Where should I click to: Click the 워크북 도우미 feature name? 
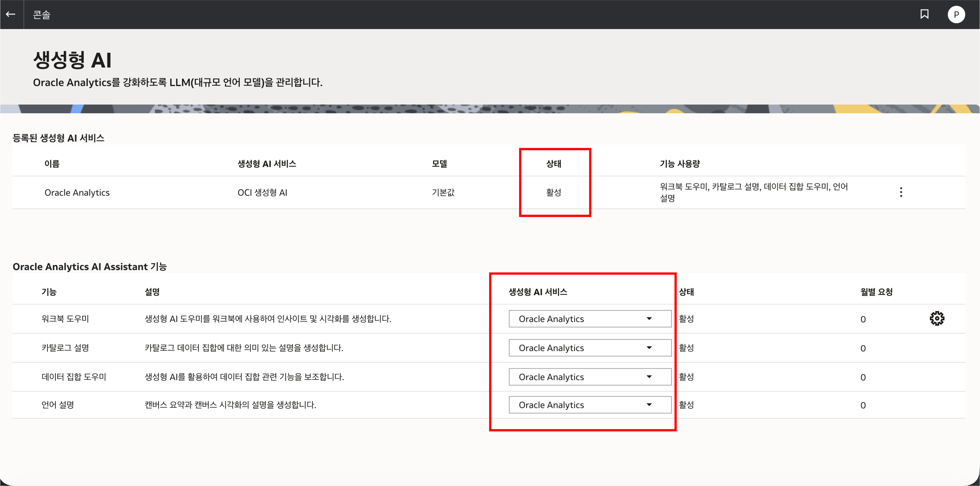pos(65,319)
